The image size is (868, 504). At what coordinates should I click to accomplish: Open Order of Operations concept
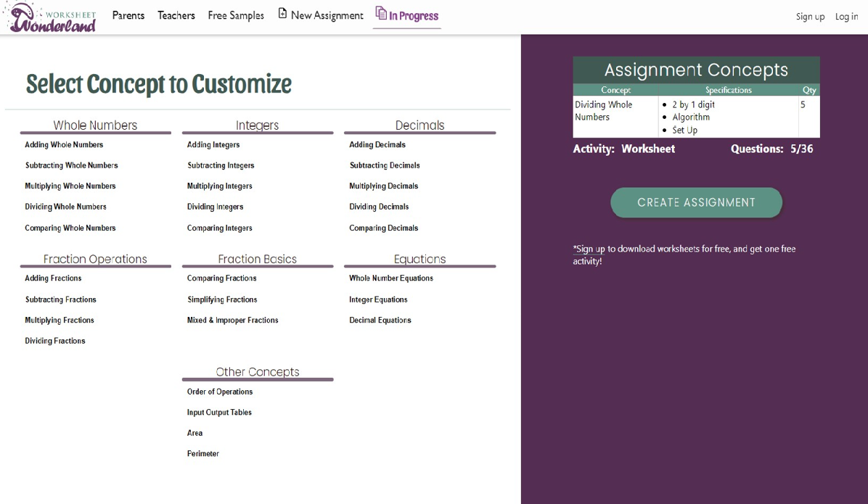(x=220, y=392)
